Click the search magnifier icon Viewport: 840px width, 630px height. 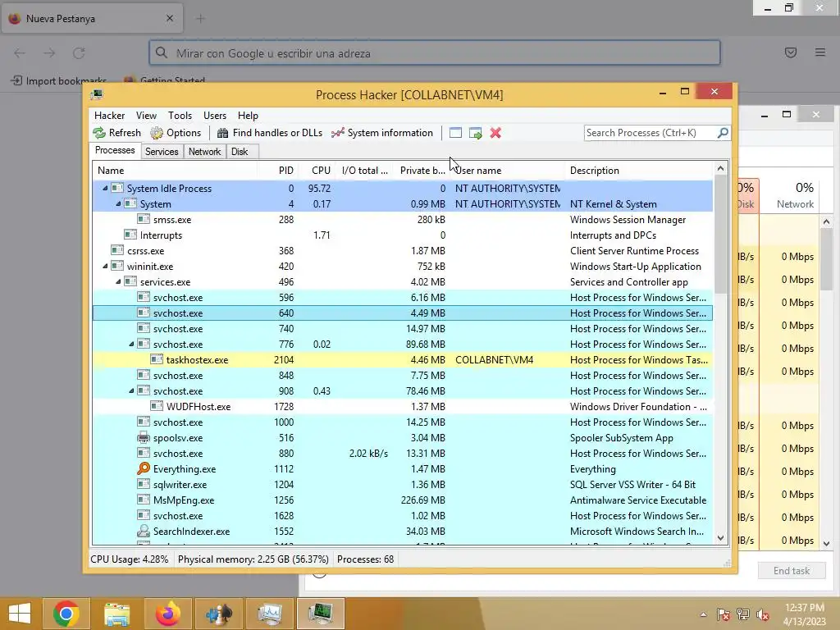pos(723,132)
